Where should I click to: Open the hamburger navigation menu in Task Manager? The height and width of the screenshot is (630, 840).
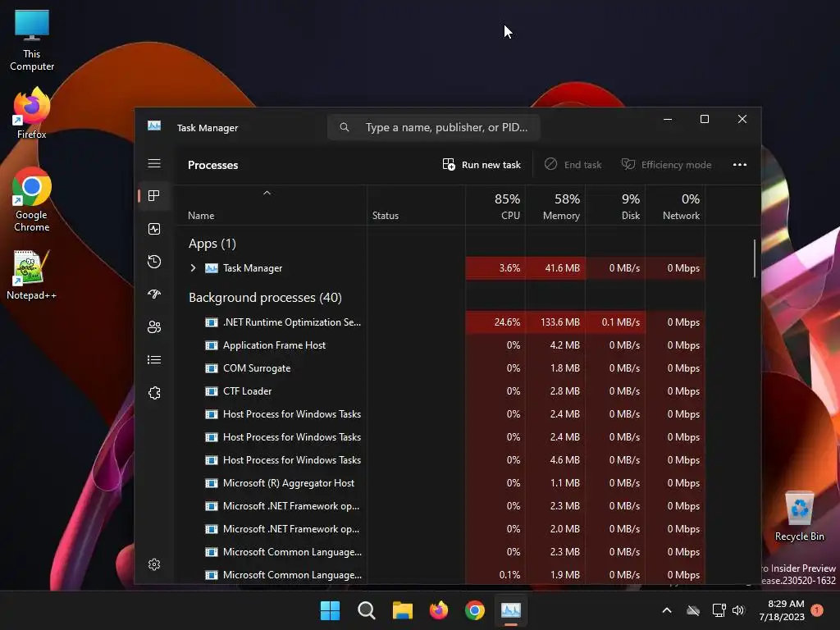(154, 163)
